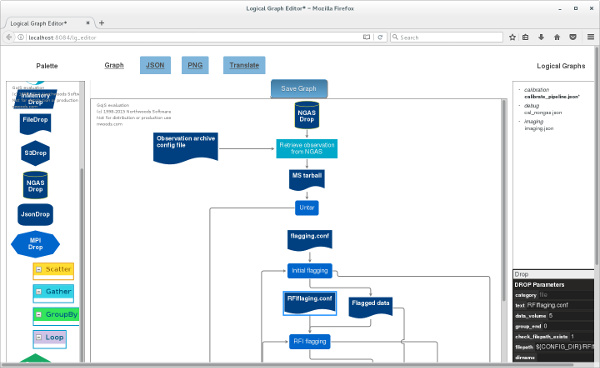Select the Initial flagging node
Screen dimensions: 600x368
(x=310, y=270)
